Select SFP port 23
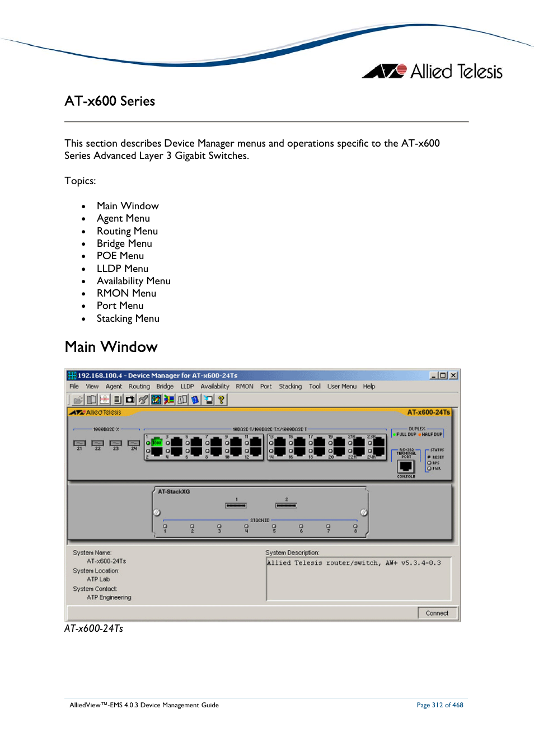Viewport: 534px width, 756px height. pos(116,443)
